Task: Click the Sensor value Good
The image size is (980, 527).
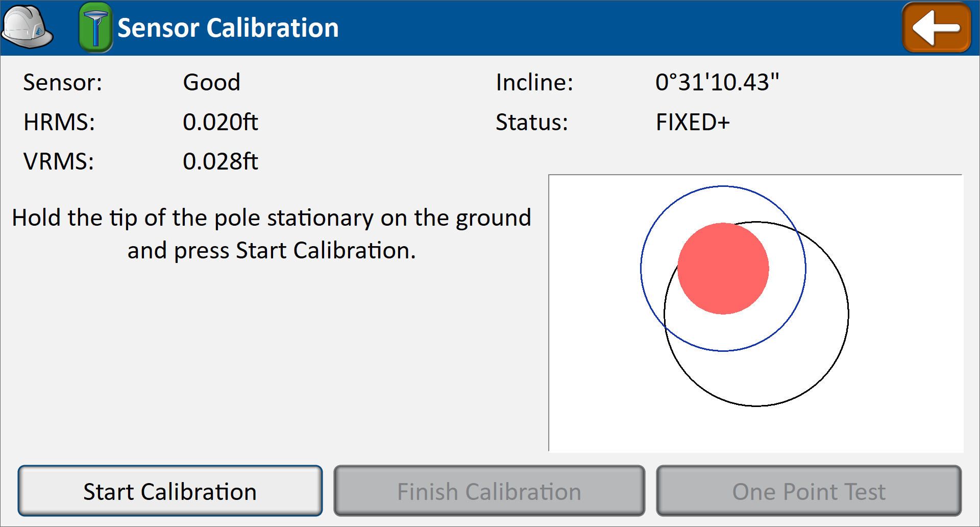Action: tap(212, 82)
